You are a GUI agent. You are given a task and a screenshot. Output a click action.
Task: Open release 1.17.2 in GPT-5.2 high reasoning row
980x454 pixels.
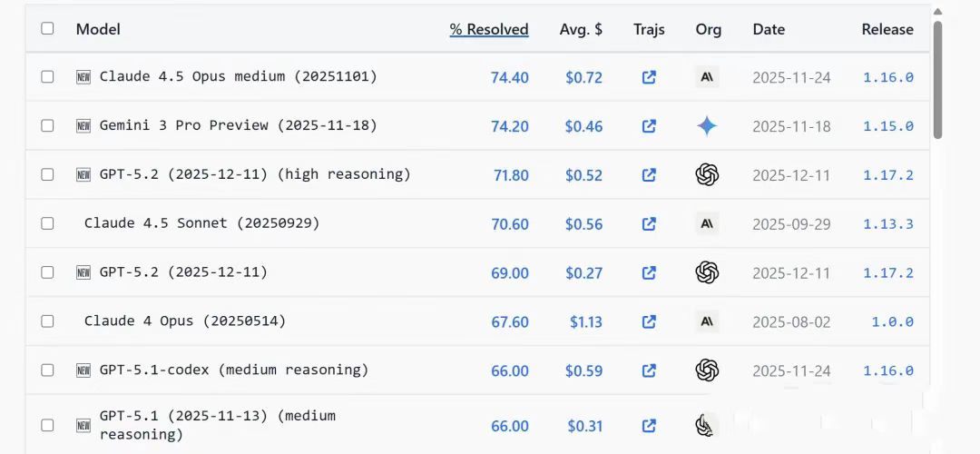[888, 175]
